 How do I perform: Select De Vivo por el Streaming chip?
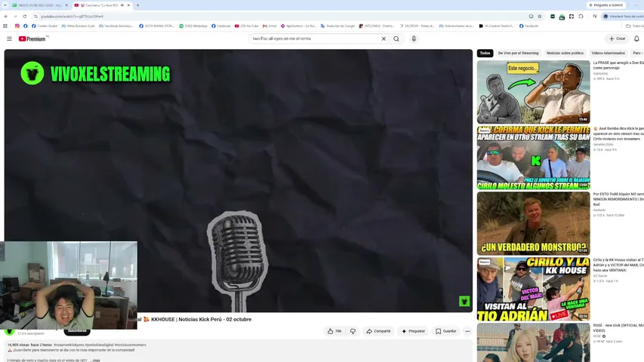pos(518,53)
